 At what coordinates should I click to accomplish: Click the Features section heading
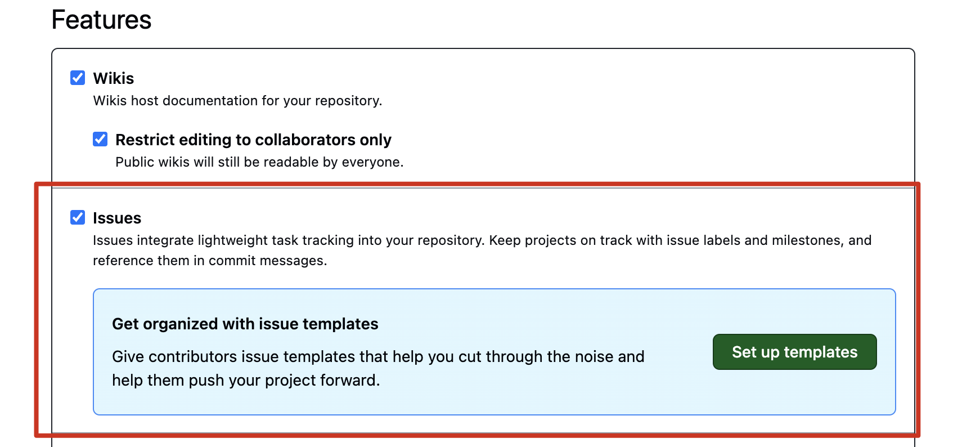tap(101, 20)
